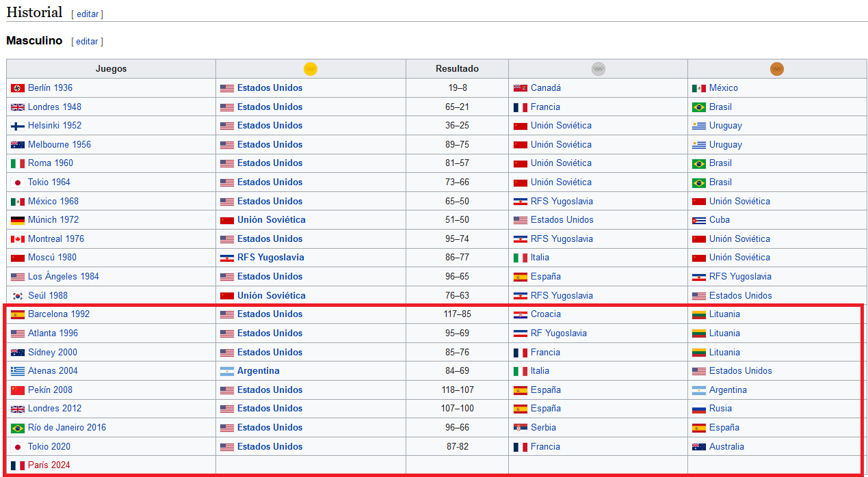Click the Brazil flag beside Río de Janeiro 2016
The height and width of the screenshot is (477, 868).
coord(18,428)
